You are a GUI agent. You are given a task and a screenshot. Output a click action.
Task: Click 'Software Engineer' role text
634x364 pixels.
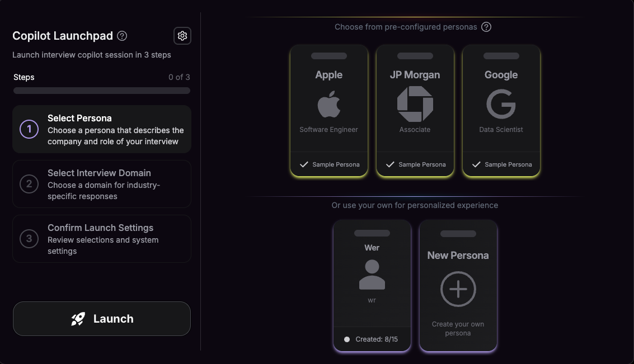tap(328, 130)
